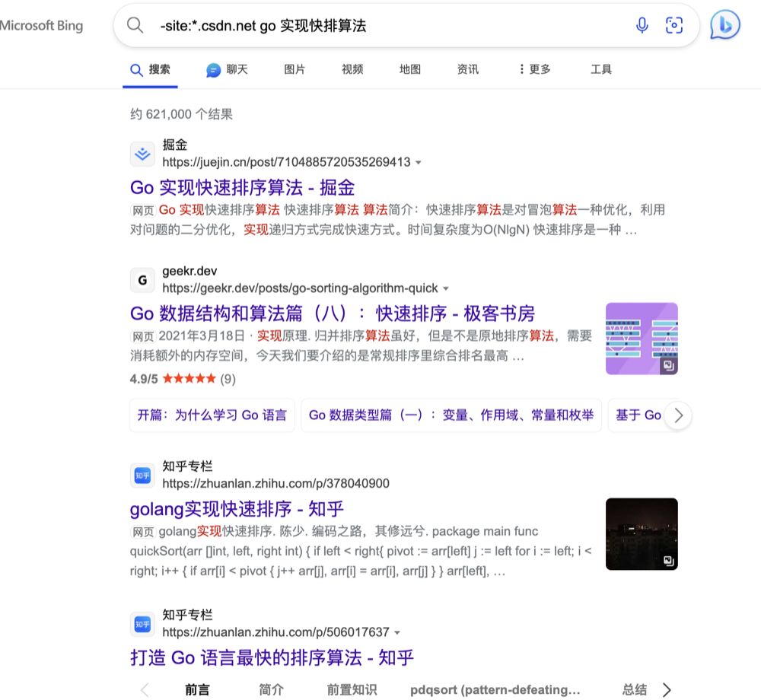Click the Microsoft Bing logo
Screen dimensions: 761x700
tap(42, 25)
